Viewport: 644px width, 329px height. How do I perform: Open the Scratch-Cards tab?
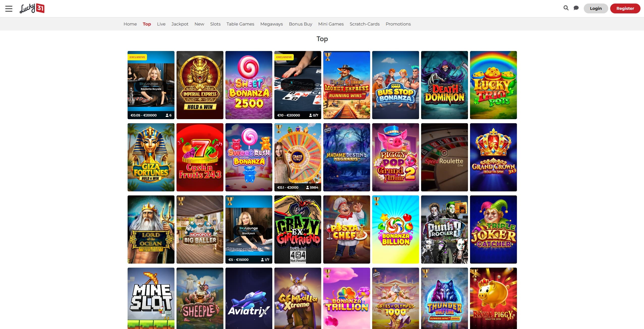pyautogui.click(x=365, y=24)
